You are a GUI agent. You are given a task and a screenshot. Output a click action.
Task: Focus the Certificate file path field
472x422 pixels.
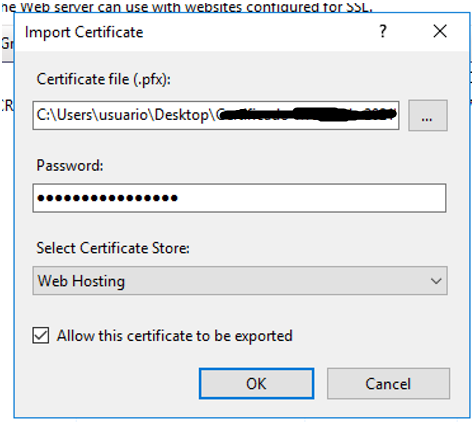click(216, 115)
